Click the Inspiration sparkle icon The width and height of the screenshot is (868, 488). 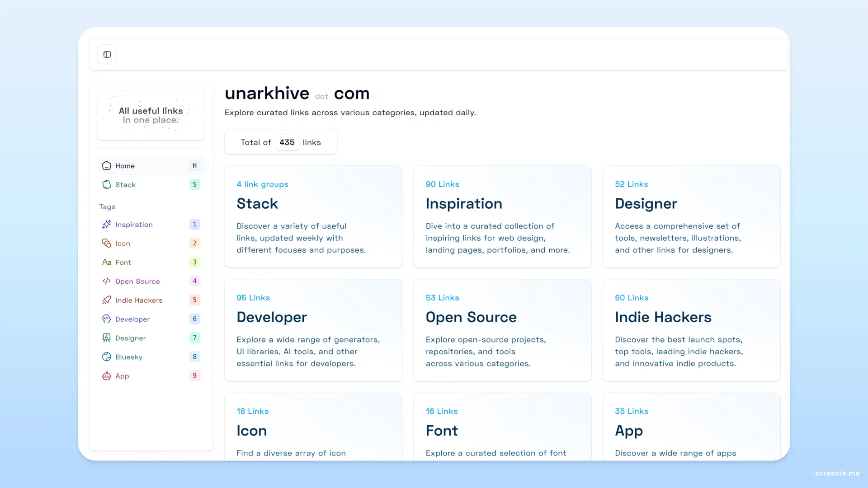tap(107, 225)
